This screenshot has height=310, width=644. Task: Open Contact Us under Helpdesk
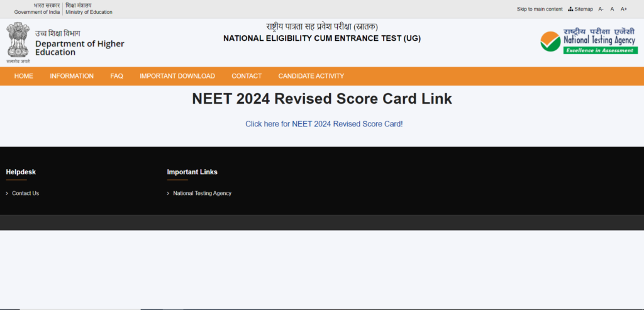point(25,193)
